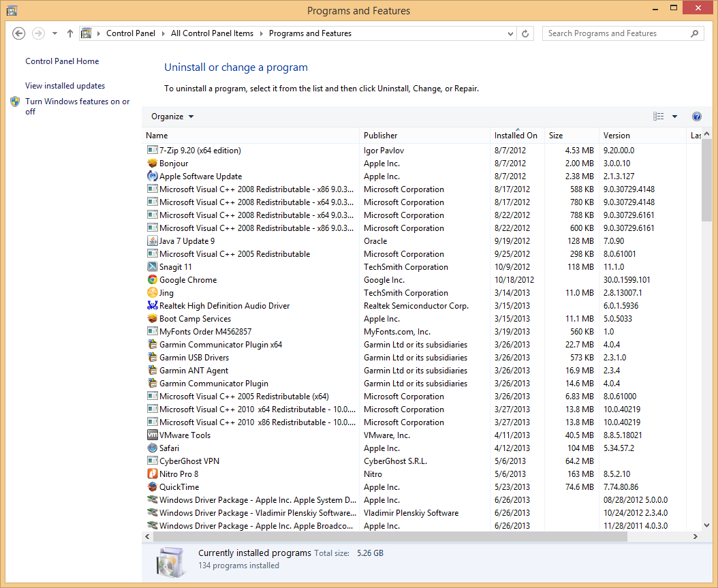Click the MyFonts Order M4562857 icon
The height and width of the screenshot is (588, 718).
tap(152, 331)
